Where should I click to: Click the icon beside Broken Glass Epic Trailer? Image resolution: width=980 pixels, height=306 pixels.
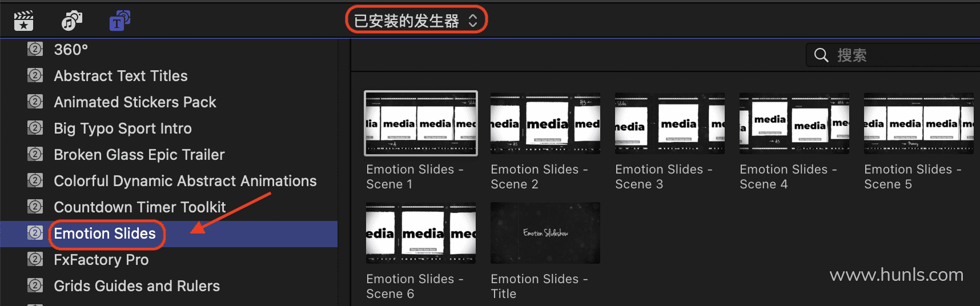pos(35,154)
